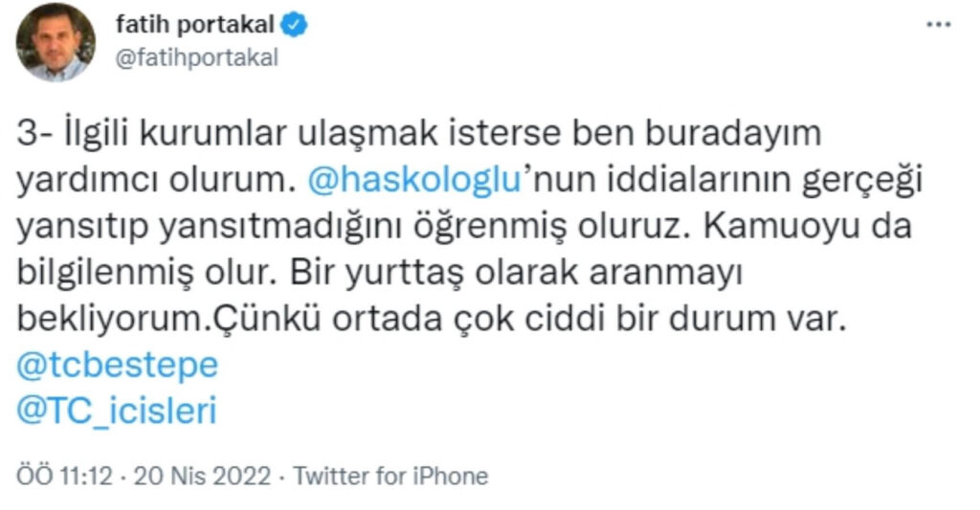Screen dimensions: 980x510
Task: Click the display name fatih portakal
Action: click(196, 27)
